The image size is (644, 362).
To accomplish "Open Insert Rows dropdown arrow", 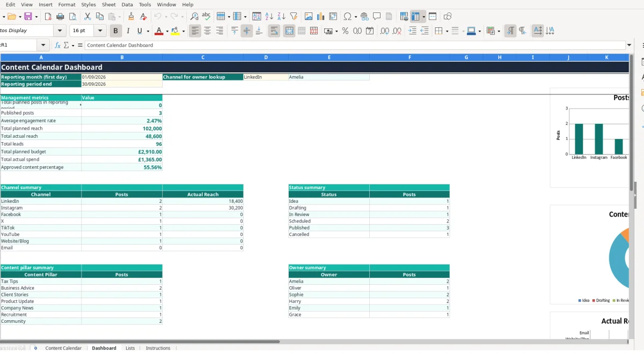I will (229, 17).
